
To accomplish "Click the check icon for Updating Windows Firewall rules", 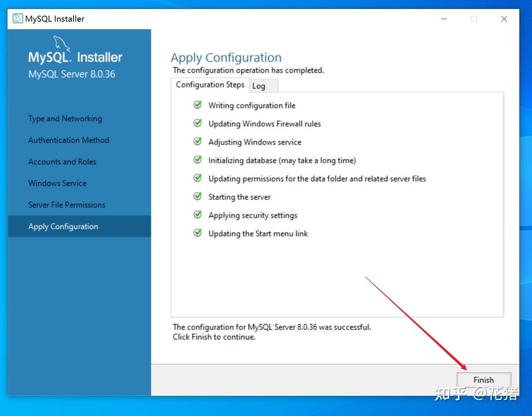I will [x=198, y=123].
